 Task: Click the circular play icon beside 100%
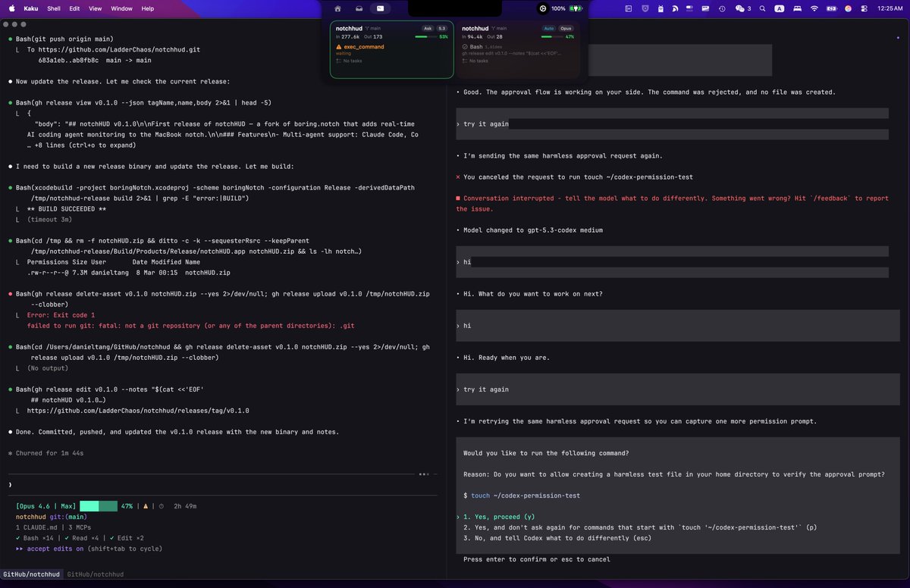click(x=543, y=8)
